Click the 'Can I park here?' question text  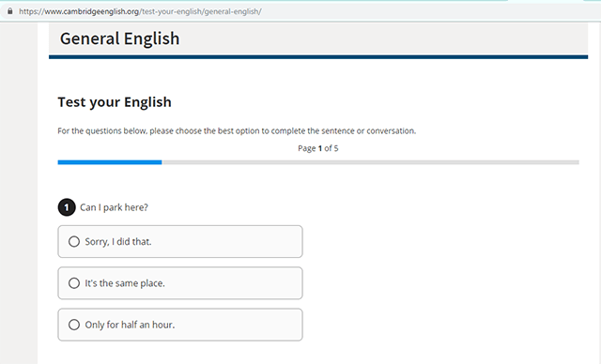click(x=114, y=207)
